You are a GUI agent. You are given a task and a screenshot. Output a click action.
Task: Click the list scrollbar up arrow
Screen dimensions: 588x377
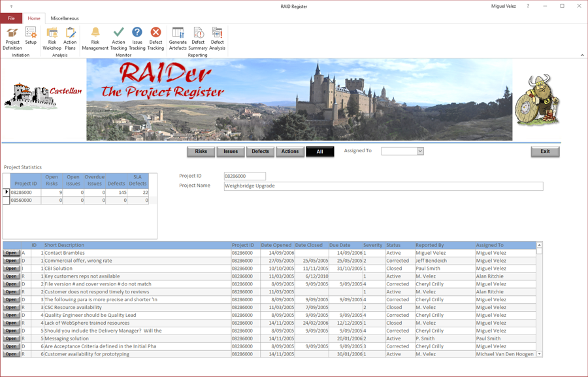tap(539, 245)
